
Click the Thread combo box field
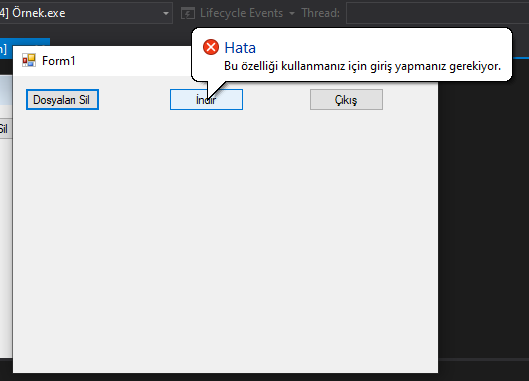tap(438, 13)
